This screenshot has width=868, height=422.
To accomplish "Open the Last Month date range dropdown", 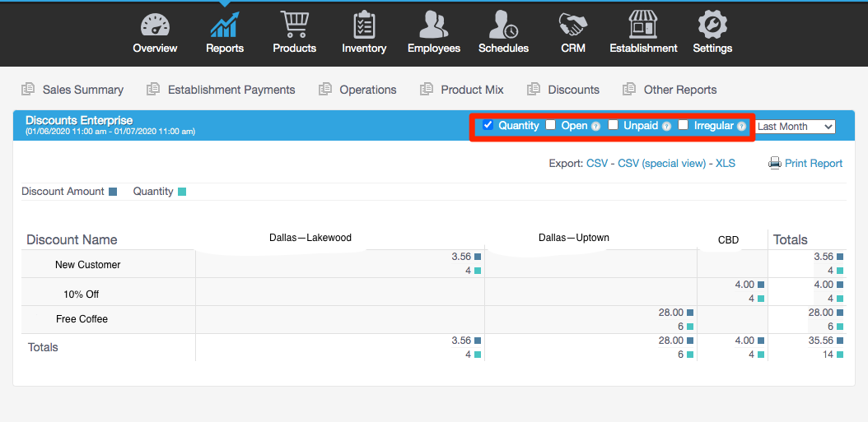I will click(795, 127).
